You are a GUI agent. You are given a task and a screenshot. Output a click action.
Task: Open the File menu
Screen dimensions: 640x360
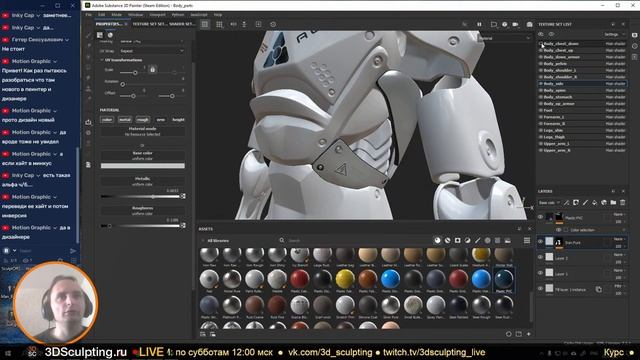89,15
